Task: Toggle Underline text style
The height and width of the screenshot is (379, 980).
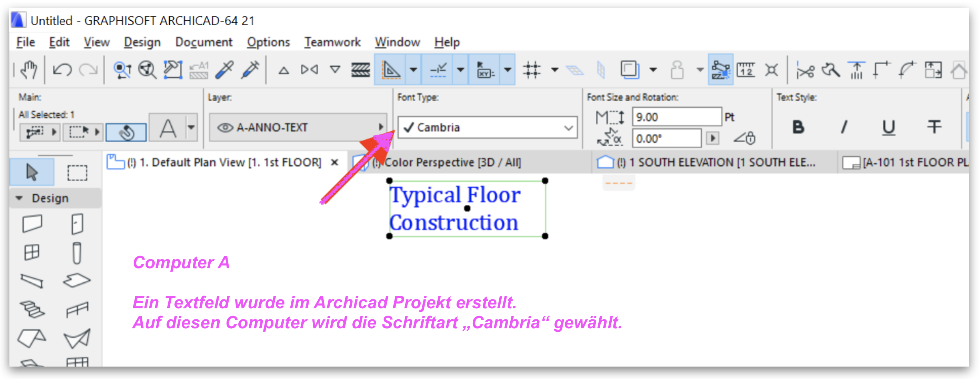Action: click(x=888, y=127)
